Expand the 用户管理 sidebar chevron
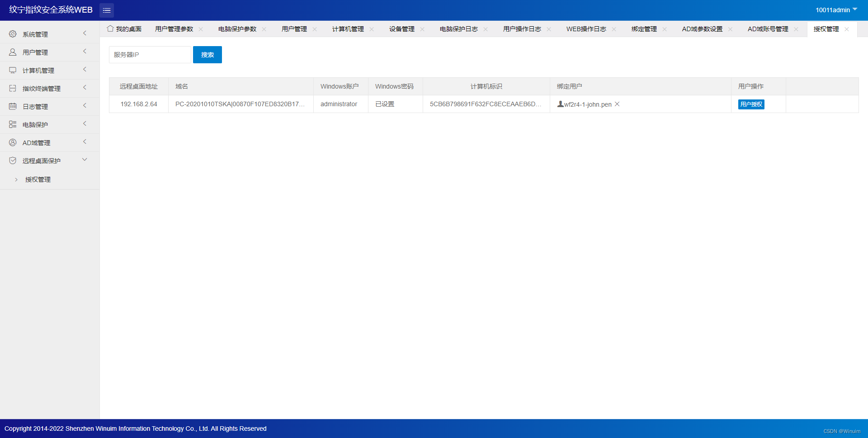Viewport: 868px width, 438px height. (85, 52)
